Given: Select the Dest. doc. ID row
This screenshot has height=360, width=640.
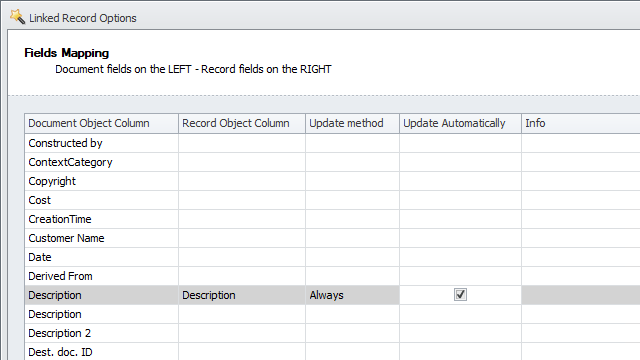Looking at the screenshot, I should 332,351.
